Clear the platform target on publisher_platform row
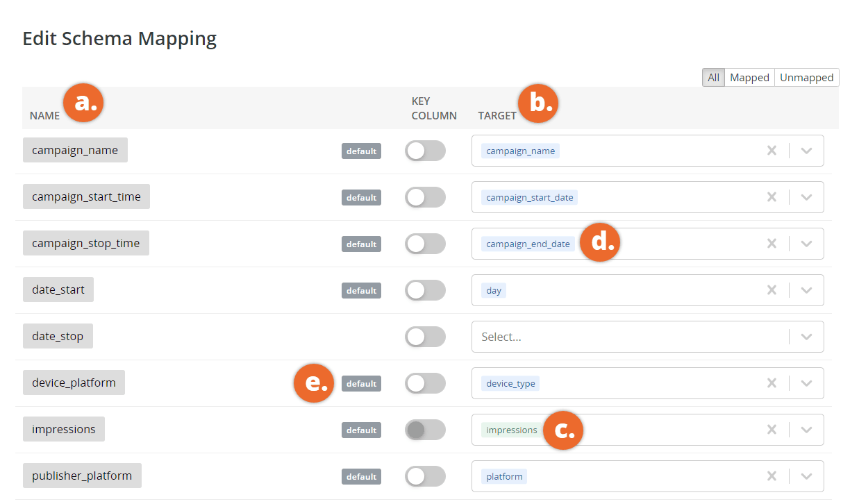The image size is (859, 504). (772, 476)
